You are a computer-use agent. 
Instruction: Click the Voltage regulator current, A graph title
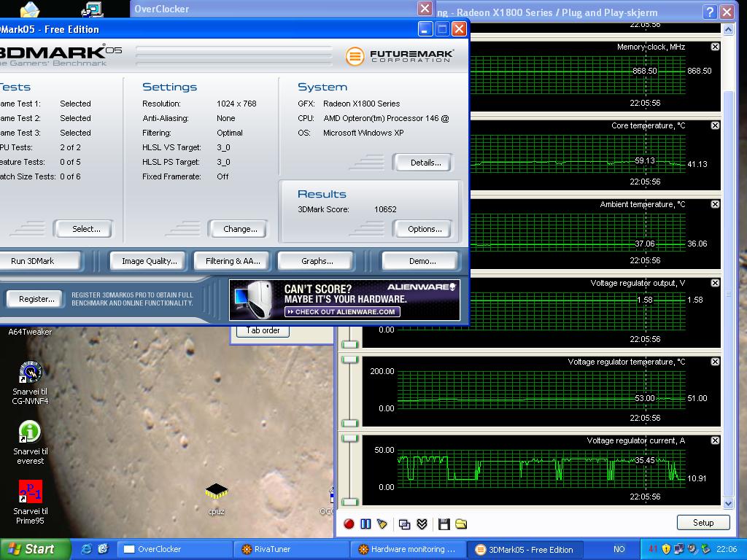coord(635,440)
